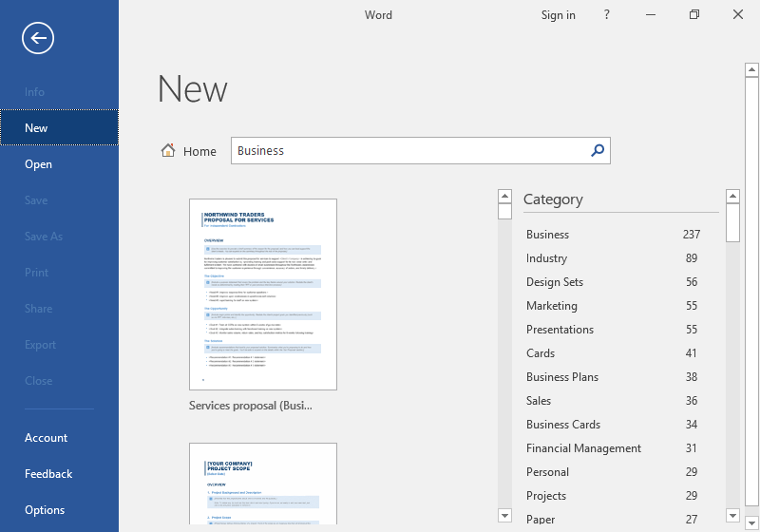
Task: Close the Word window
Action: [738, 14]
